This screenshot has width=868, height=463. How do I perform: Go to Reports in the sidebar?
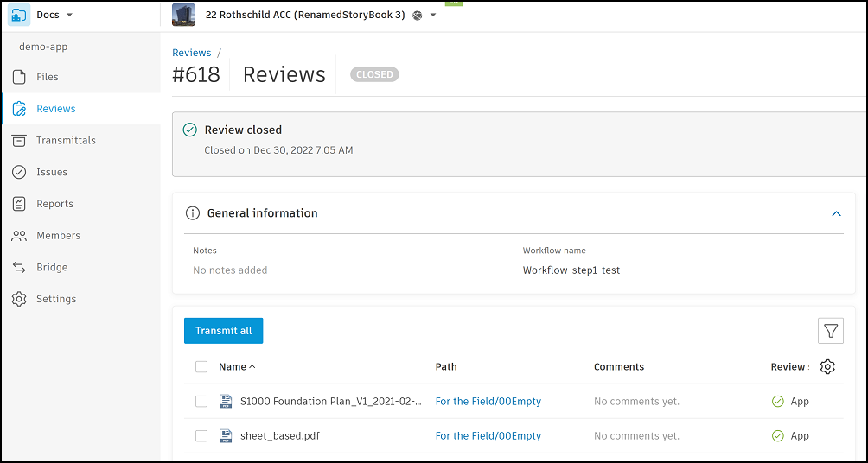click(x=54, y=204)
